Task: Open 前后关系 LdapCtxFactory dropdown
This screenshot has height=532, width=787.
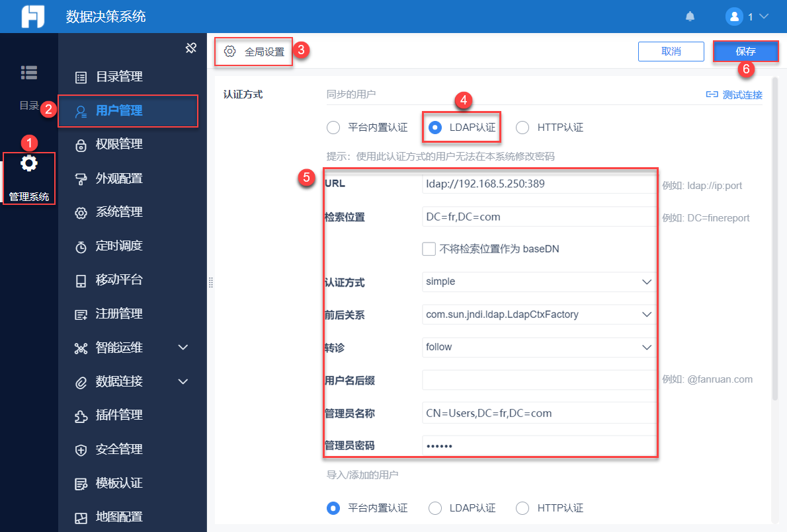Action: pos(538,315)
